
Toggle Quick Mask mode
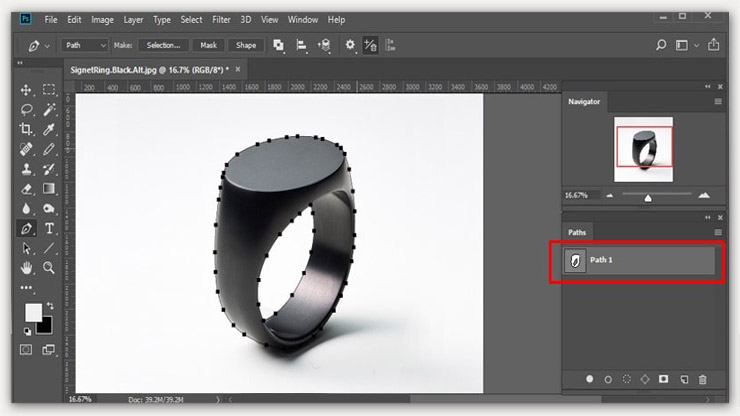27,349
